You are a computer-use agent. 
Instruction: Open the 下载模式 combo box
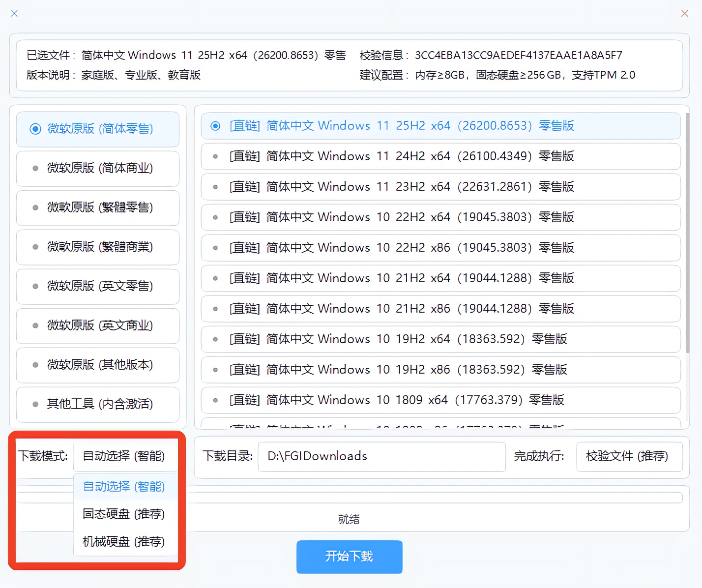(125, 456)
